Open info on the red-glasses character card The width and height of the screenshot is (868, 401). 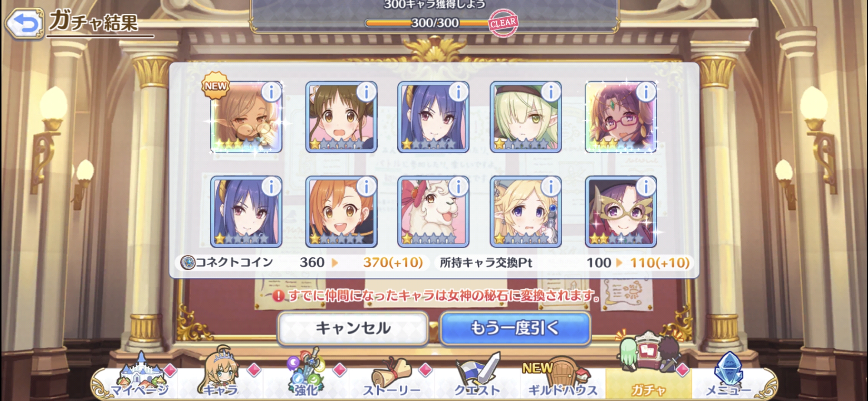tap(646, 91)
